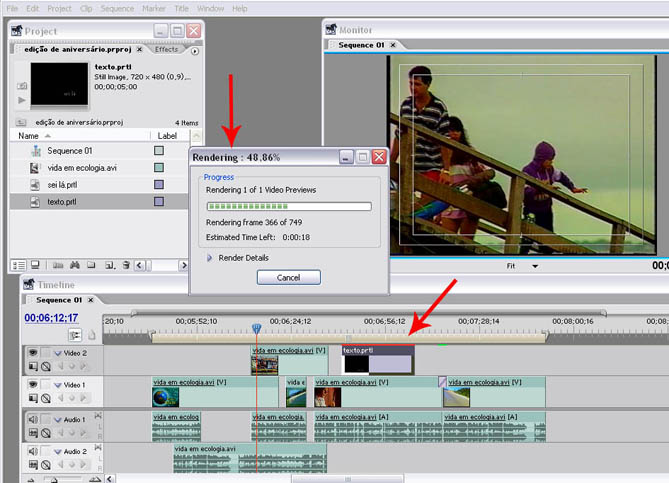Expand the Render Details section
Viewport: 669px width, 483px height.
210,257
